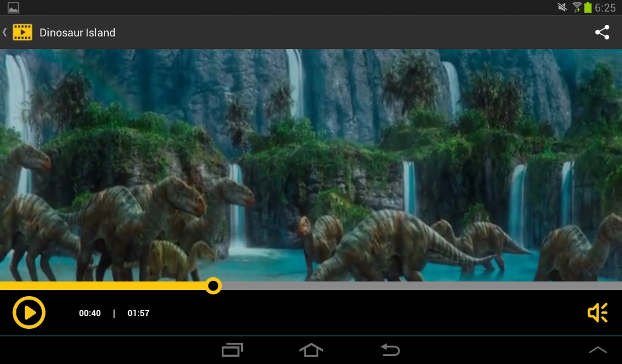Tap the Dinosaur Island title
The image size is (622, 364).
(x=77, y=33)
